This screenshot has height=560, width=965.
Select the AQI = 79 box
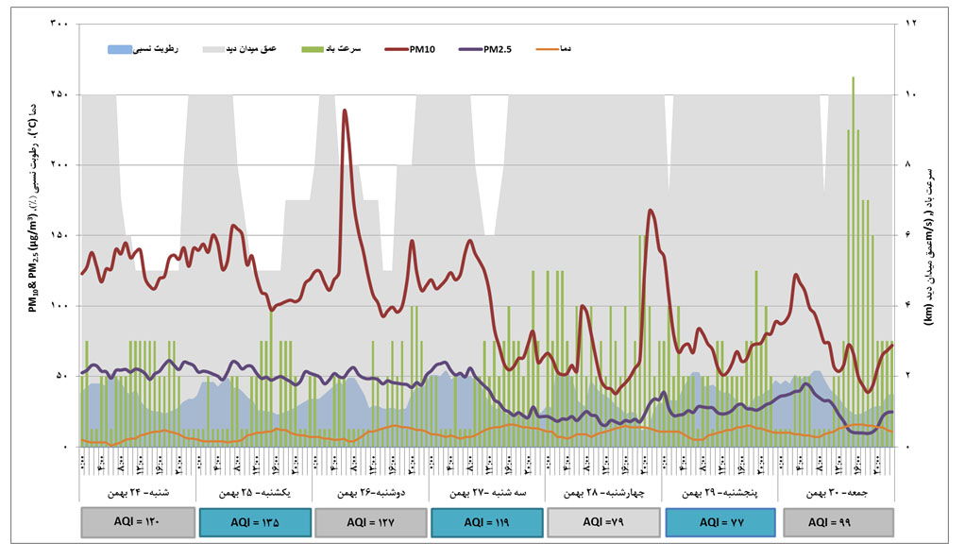(x=602, y=521)
